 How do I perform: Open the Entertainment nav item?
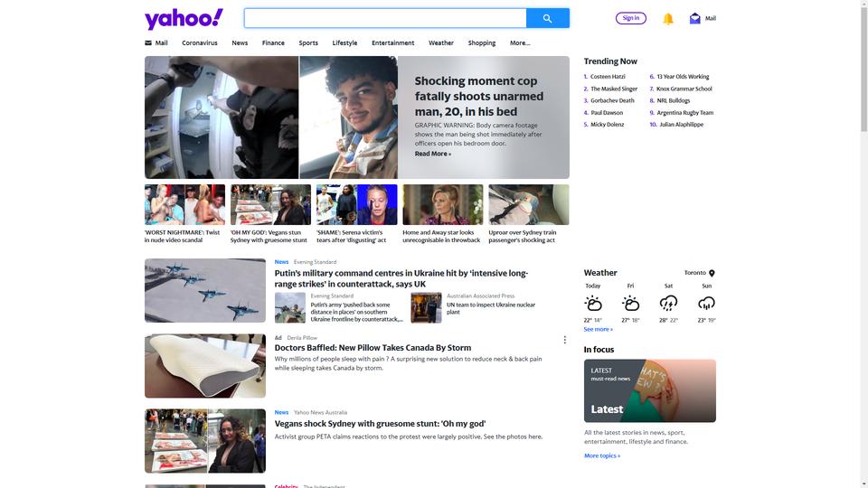(392, 42)
